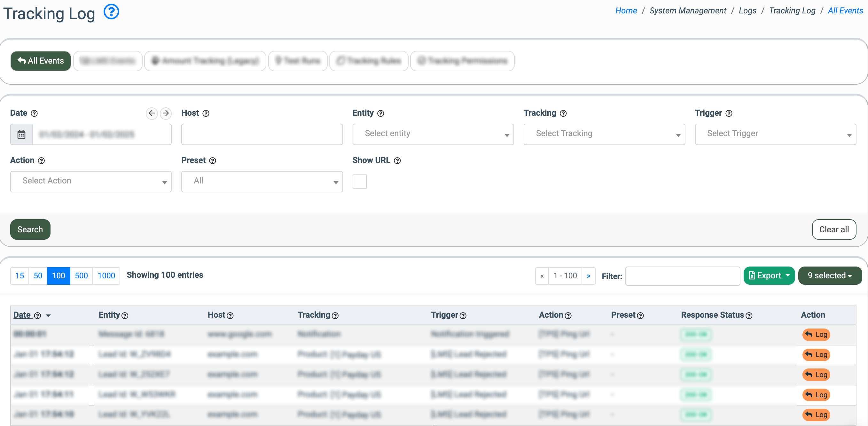Click the help icon next to Show URL

pyautogui.click(x=397, y=161)
